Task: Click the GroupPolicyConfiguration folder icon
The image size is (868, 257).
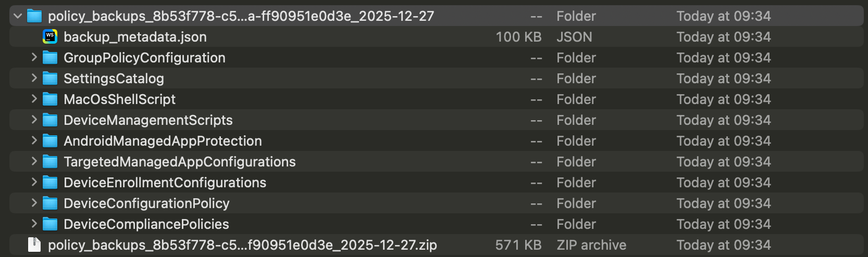Action: tap(50, 57)
